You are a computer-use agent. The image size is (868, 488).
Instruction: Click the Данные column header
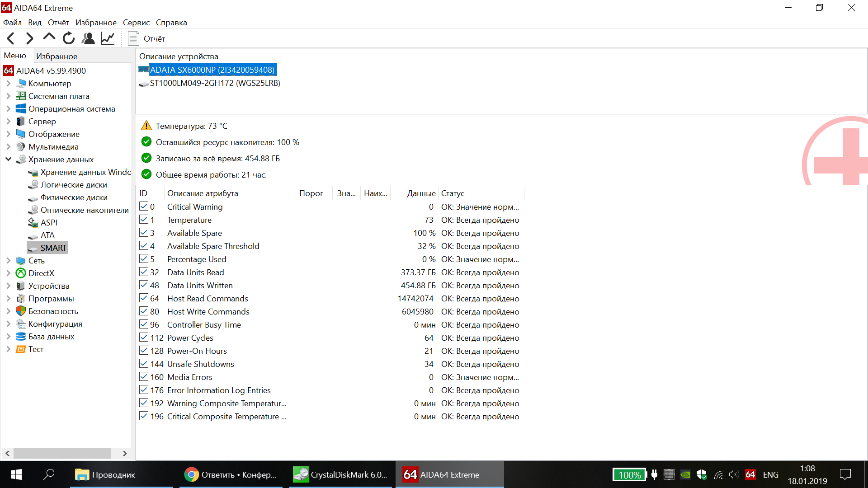tap(421, 193)
